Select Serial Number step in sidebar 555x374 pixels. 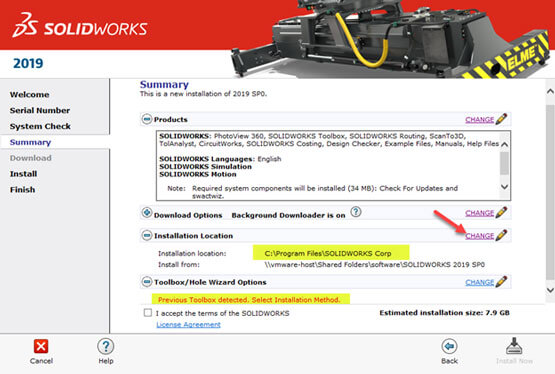40,110
